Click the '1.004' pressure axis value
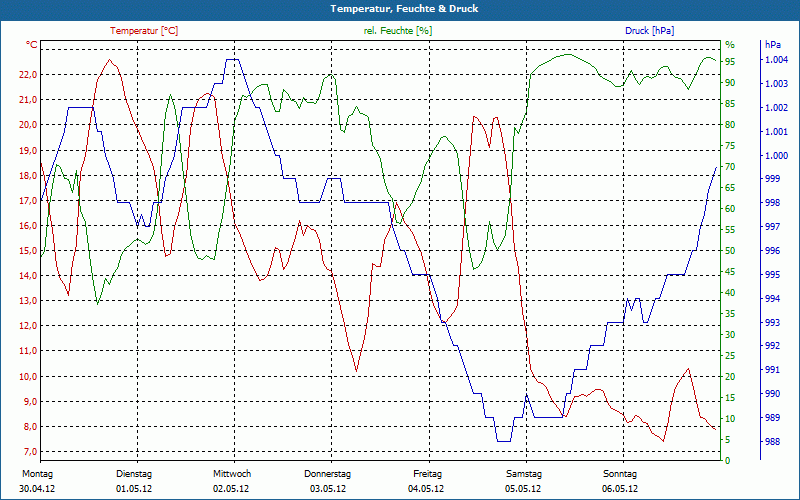 pos(776,60)
